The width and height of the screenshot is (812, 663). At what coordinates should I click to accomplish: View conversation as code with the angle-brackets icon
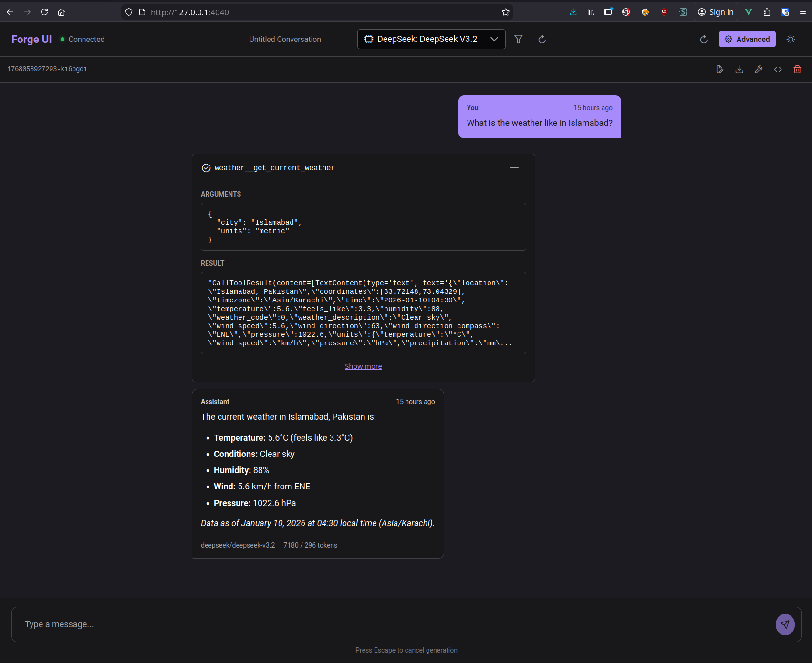[x=778, y=69]
